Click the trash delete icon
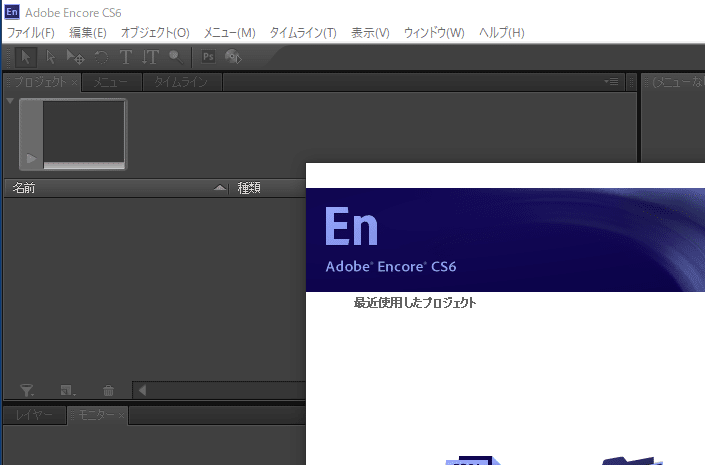Image resolution: width=705 pixels, height=465 pixels. pyautogui.click(x=108, y=390)
